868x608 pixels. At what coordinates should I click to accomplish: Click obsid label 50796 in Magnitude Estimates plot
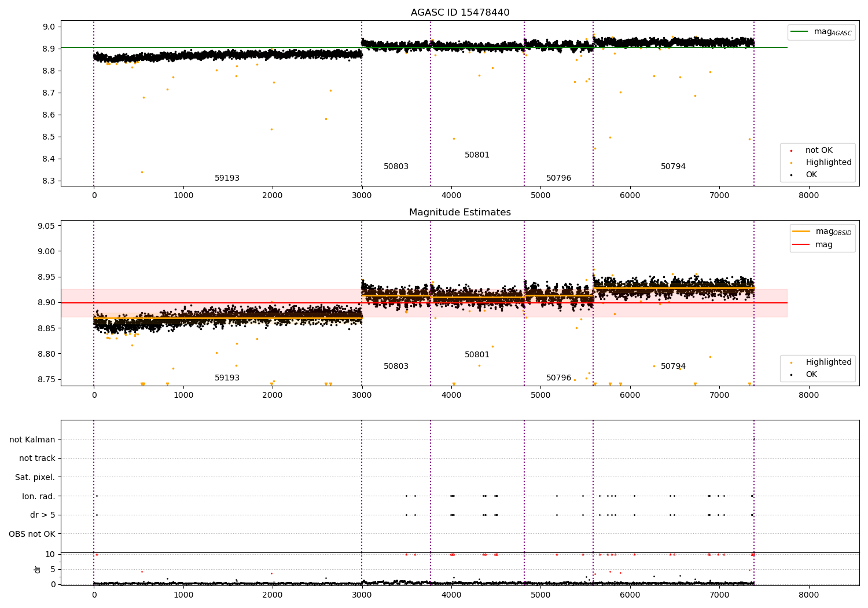click(558, 378)
